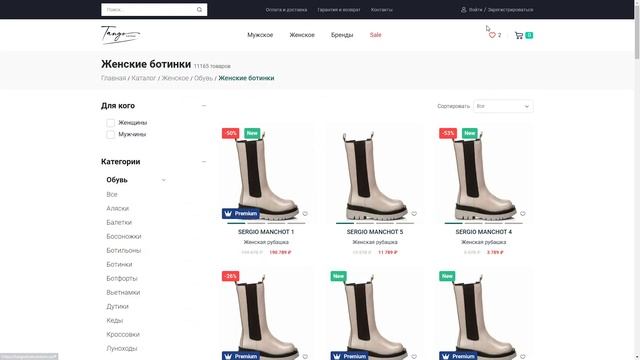640x360 pixels.
Task: Expand the Обувь category chevron
Action: 164,180
